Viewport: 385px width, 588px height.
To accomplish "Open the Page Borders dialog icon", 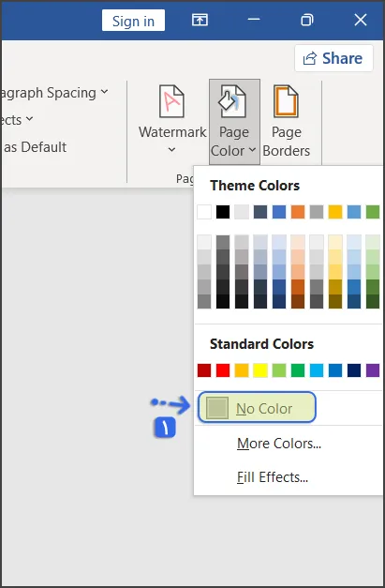I will tap(286, 101).
